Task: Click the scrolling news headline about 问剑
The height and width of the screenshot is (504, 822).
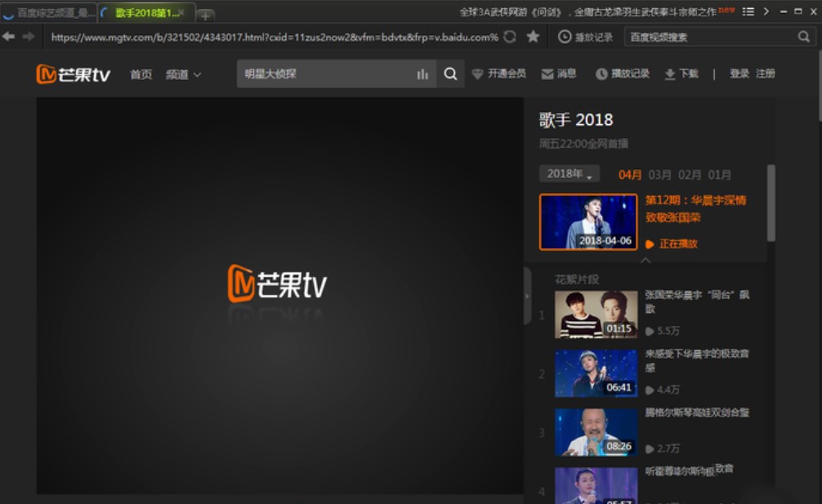Action: pyautogui.click(x=587, y=12)
